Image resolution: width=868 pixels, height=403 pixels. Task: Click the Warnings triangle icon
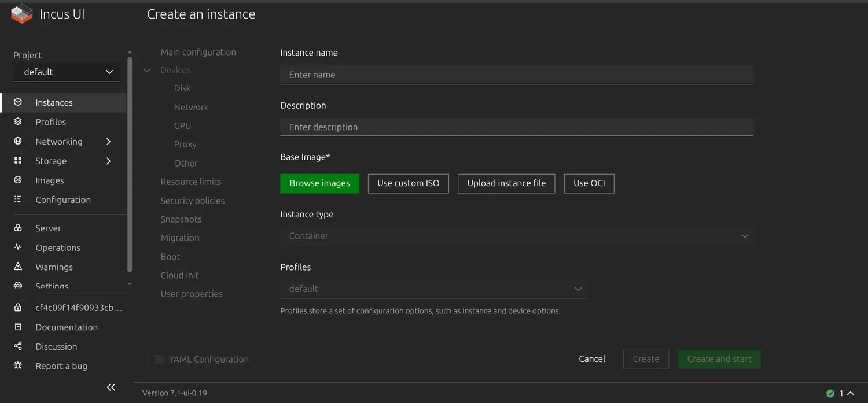(x=18, y=267)
